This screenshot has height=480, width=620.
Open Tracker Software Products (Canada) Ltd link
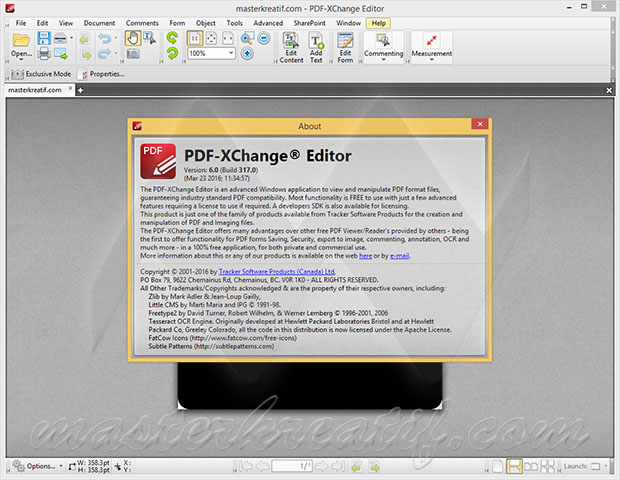[x=277, y=272]
